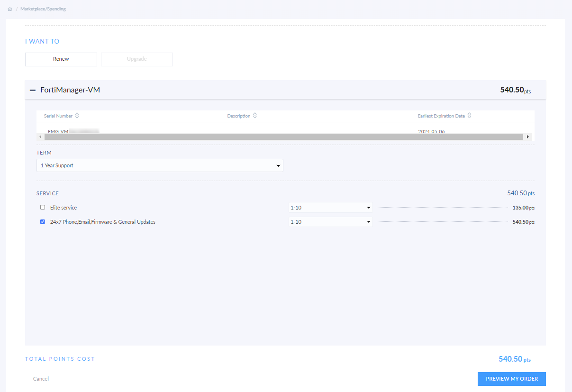Go to home via breadcrumb house icon
The width and height of the screenshot is (572, 392).
click(10, 9)
